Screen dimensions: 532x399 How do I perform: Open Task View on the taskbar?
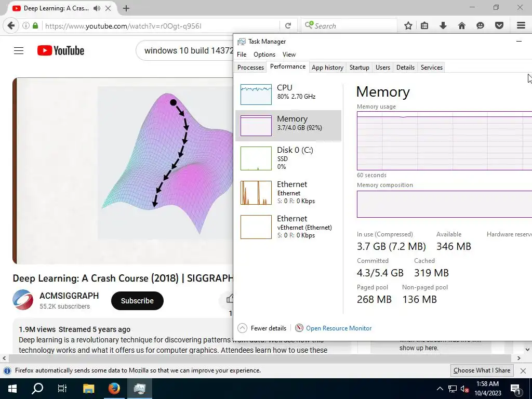tap(62, 389)
